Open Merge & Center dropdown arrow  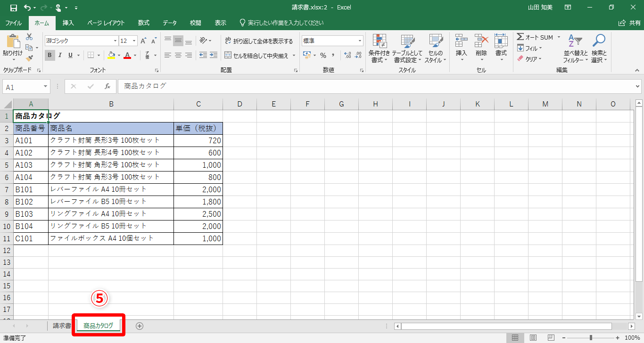pyautogui.click(x=294, y=55)
